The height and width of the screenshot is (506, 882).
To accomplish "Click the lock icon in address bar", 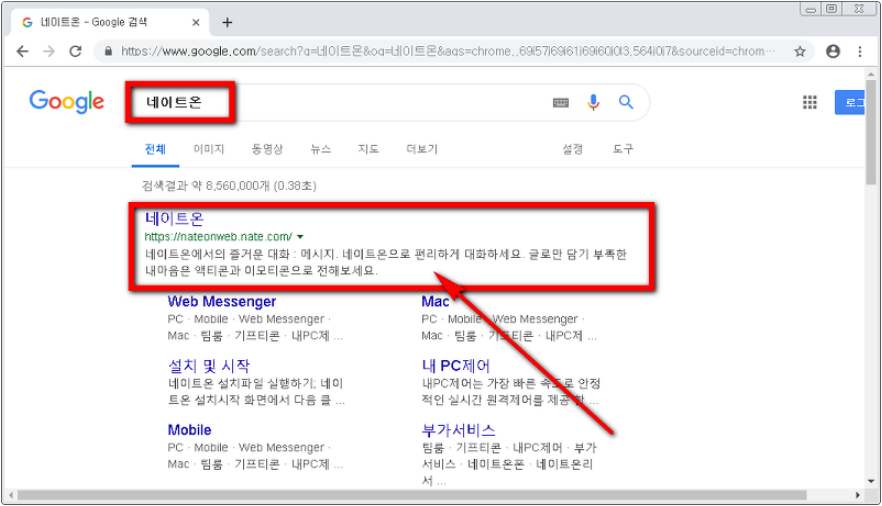I will (108, 52).
